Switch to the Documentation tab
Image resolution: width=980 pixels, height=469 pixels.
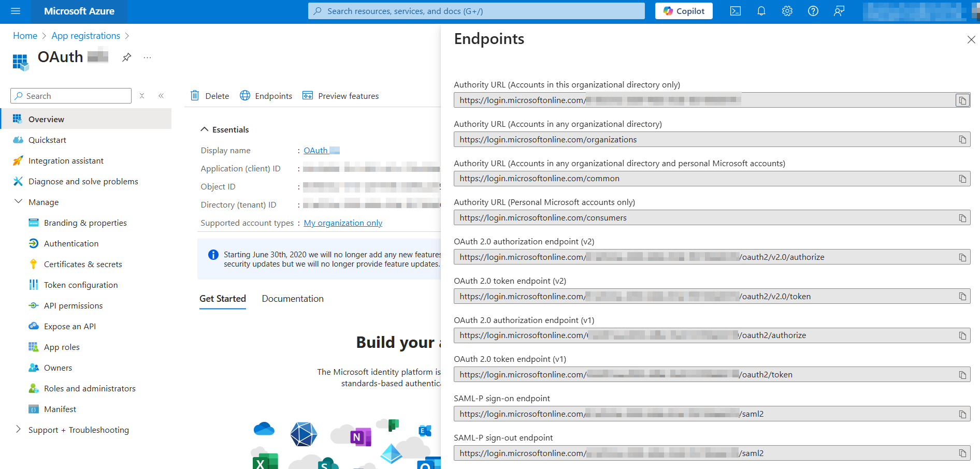[x=292, y=299]
